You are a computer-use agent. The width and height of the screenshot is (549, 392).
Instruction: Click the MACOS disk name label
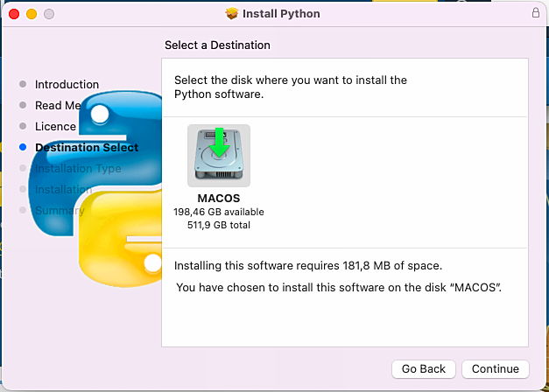(219, 199)
